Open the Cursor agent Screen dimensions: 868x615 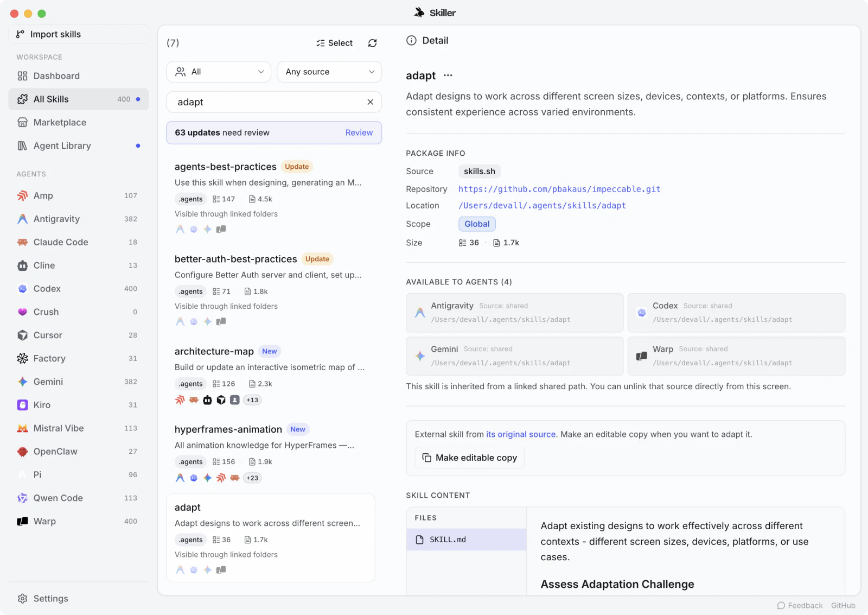[x=79, y=335]
